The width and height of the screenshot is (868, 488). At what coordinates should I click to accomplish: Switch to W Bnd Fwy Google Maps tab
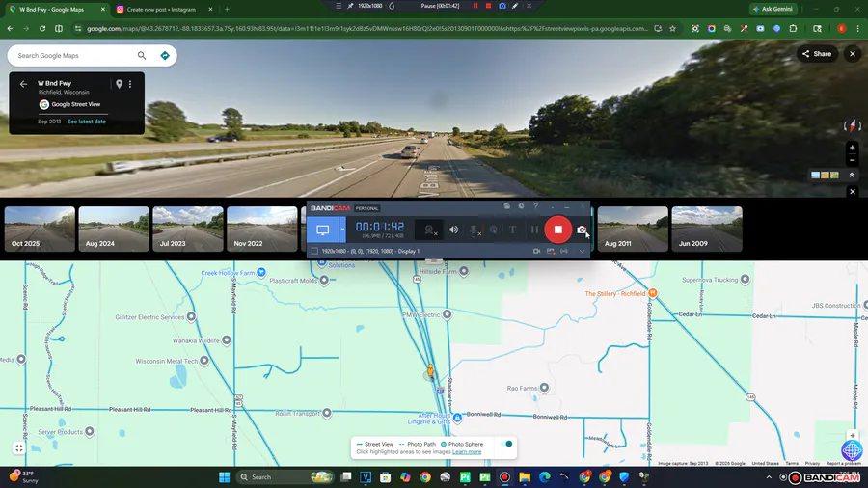pos(54,10)
